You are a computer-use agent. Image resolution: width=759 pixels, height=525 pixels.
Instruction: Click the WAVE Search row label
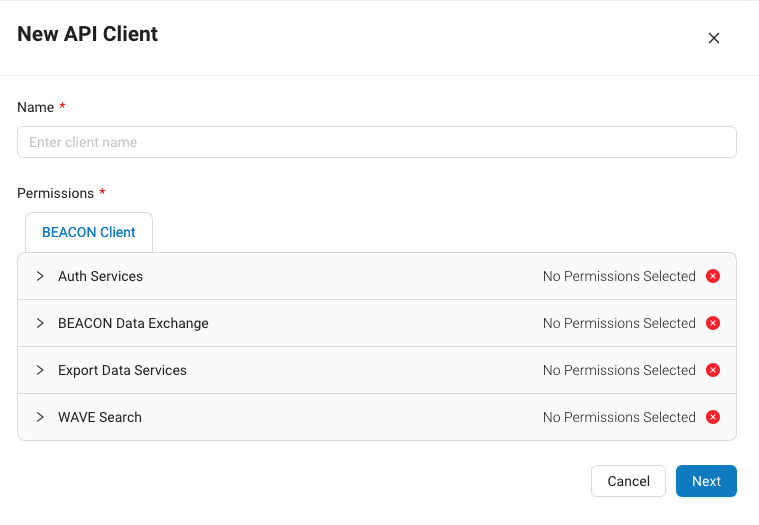tap(100, 417)
